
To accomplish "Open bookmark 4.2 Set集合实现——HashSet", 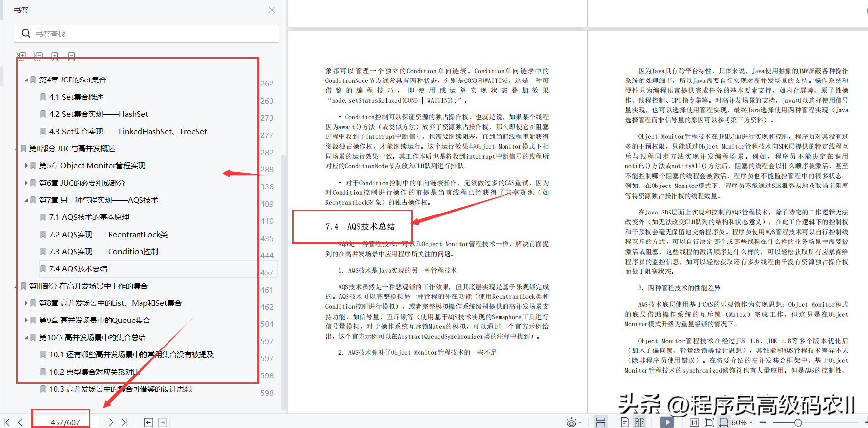I will tap(99, 114).
